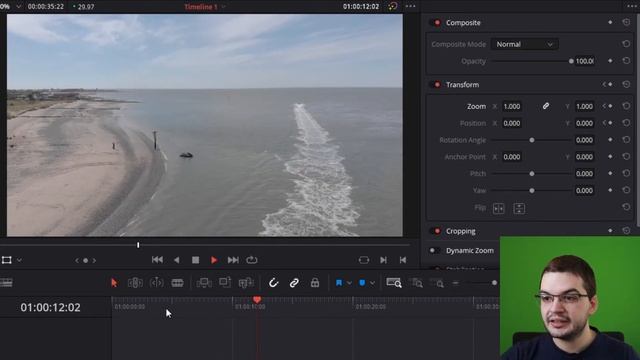This screenshot has width=640, height=360.
Task: Click the Transform overlay icon below viewer
Action: click(7, 260)
